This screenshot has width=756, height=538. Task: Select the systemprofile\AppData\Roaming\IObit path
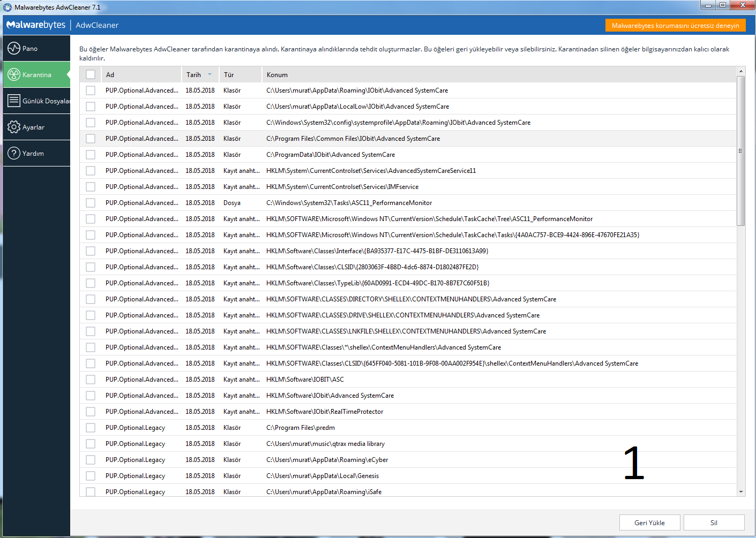tap(398, 123)
